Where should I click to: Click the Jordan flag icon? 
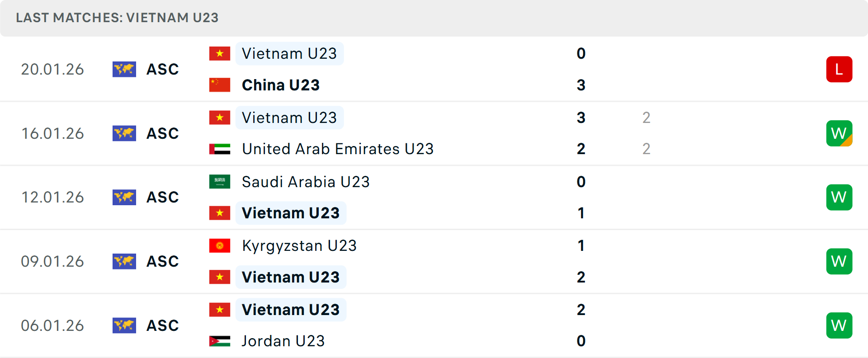tap(220, 341)
